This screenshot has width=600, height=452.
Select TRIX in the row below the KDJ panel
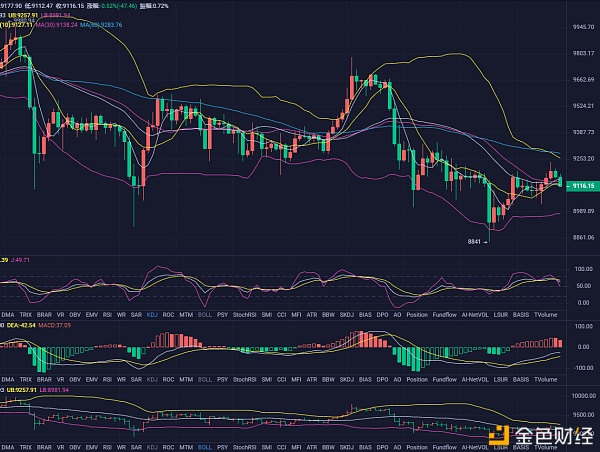tap(26, 315)
